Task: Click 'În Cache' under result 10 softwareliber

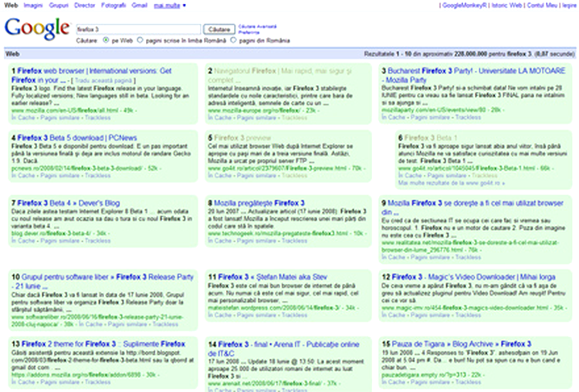Action: tap(91, 324)
